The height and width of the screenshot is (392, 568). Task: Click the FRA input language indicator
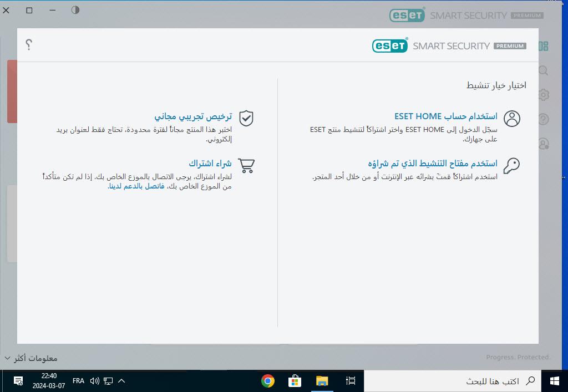click(78, 381)
